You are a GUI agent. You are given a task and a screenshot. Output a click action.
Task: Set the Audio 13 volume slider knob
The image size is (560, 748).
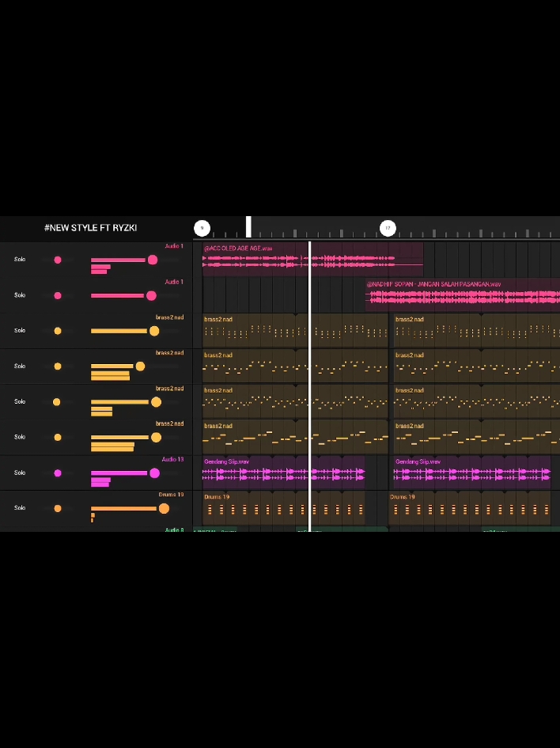[154, 473]
